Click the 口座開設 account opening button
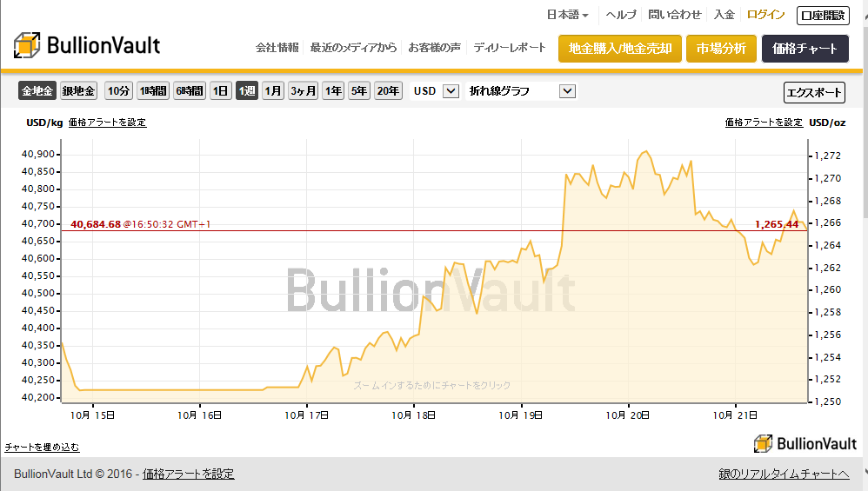This screenshot has height=491, width=868. point(823,15)
